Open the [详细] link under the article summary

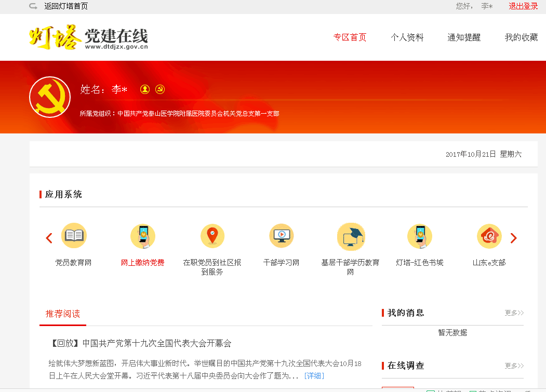pos(314,375)
